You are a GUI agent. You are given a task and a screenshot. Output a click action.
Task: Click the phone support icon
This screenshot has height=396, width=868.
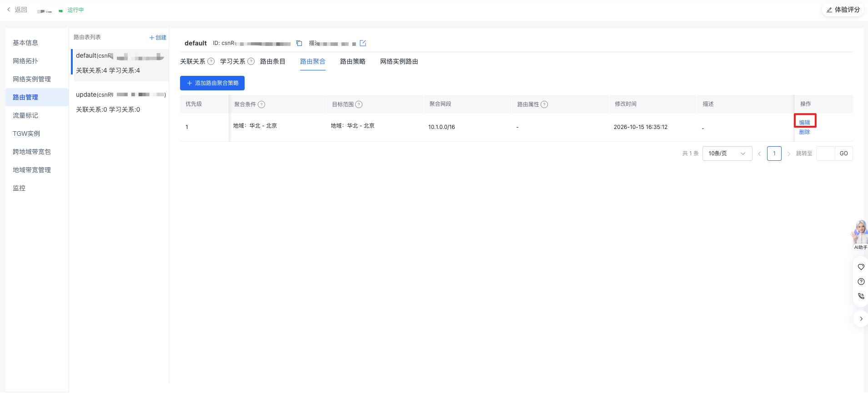[x=861, y=296]
